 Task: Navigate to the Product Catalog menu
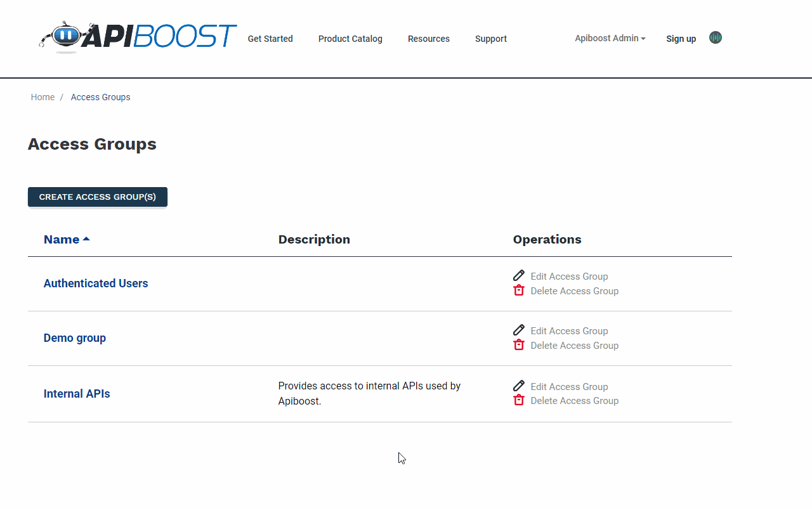pyautogui.click(x=350, y=39)
